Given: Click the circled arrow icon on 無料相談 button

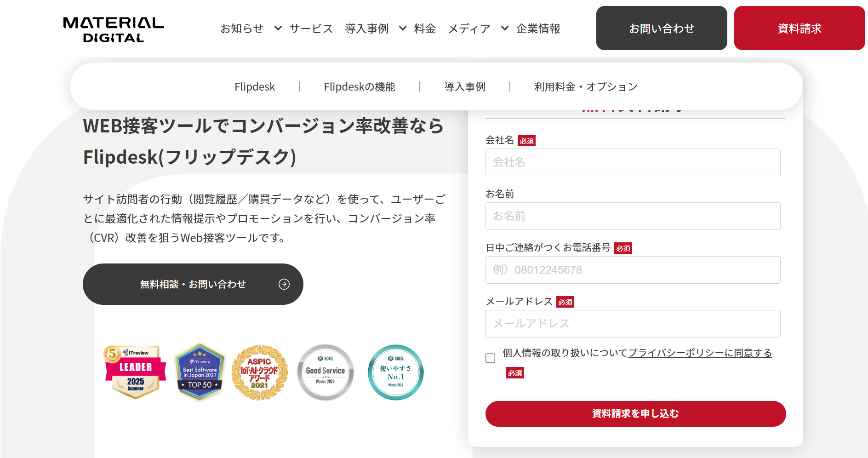Looking at the screenshot, I should (x=284, y=284).
